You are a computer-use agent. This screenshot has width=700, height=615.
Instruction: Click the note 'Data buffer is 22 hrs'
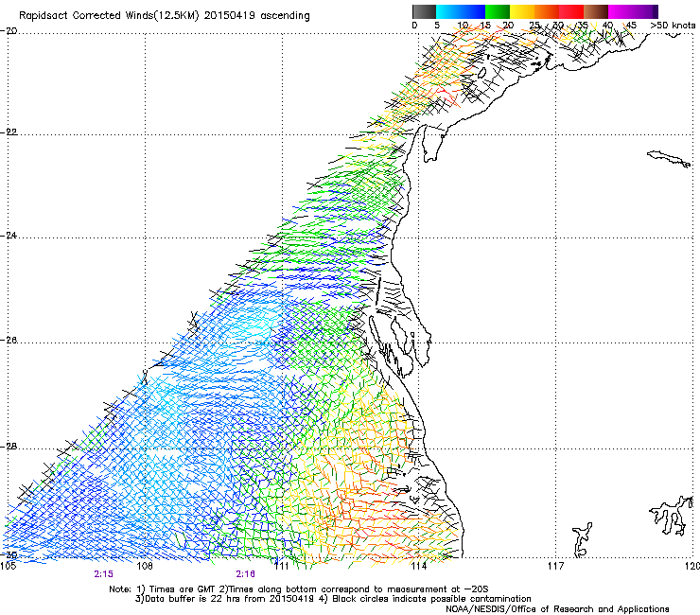point(191,599)
